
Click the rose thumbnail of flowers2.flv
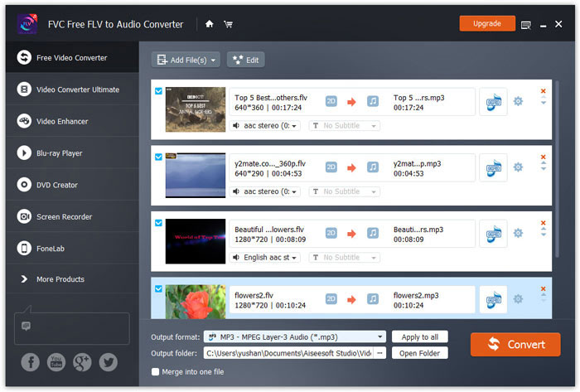point(196,302)
